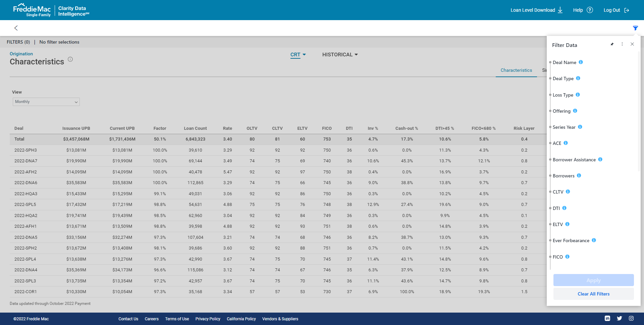Click the Log Out icon
The image size is (644, 325).
tap(627, 10)
